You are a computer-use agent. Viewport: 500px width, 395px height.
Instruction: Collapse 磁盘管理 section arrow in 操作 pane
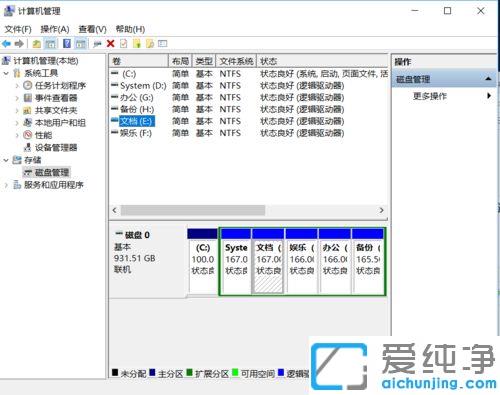488,79
